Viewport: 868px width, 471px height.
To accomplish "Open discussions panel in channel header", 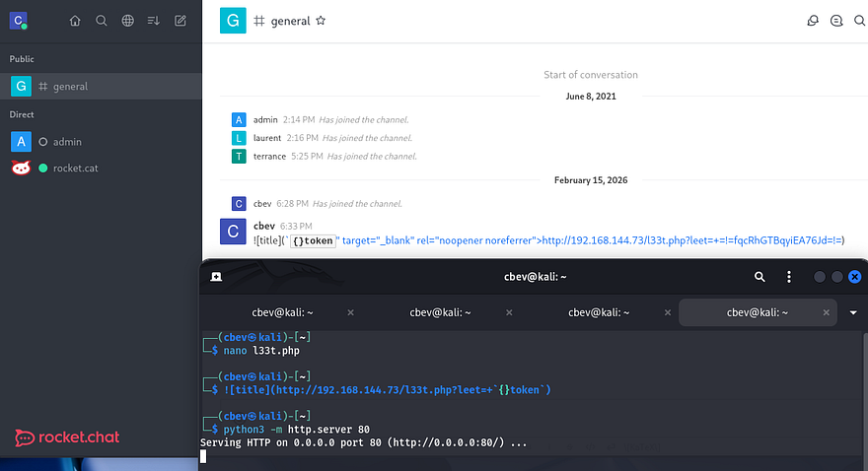I will (836, 21).
